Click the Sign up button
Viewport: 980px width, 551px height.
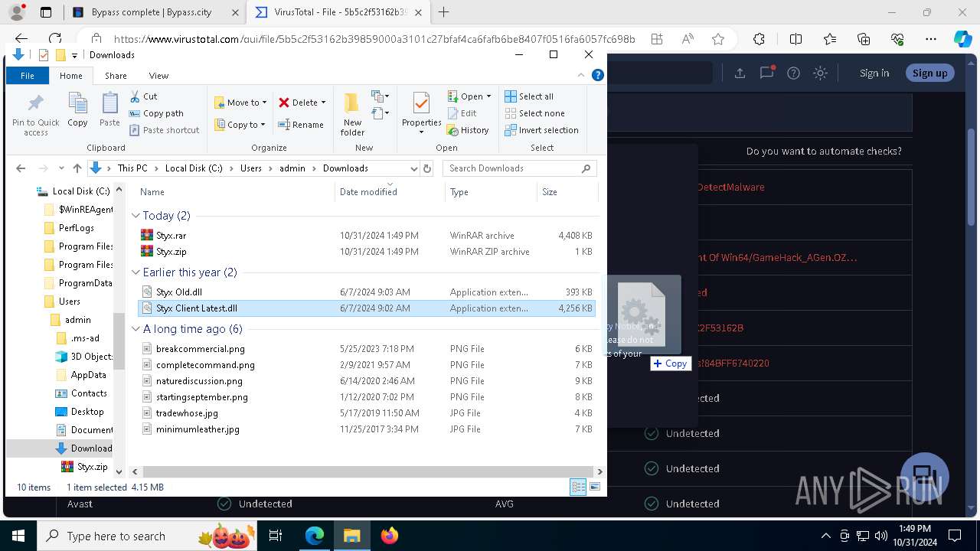tap(929, 73)
